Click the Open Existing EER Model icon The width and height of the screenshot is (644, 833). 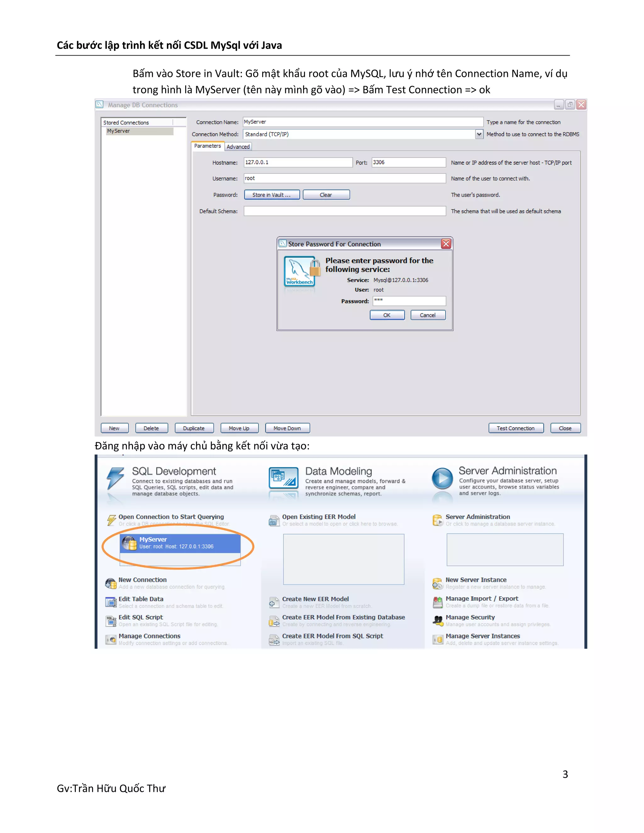[x=274, y=520]
